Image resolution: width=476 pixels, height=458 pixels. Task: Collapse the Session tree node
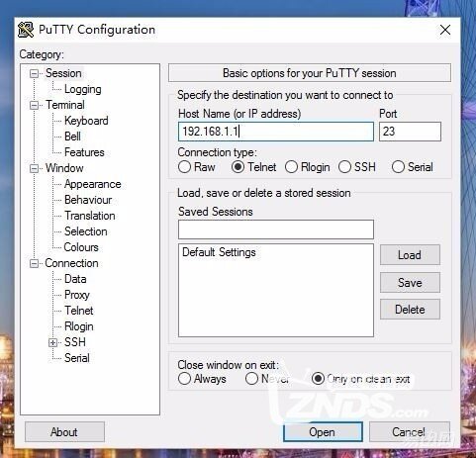click(34, 73)
